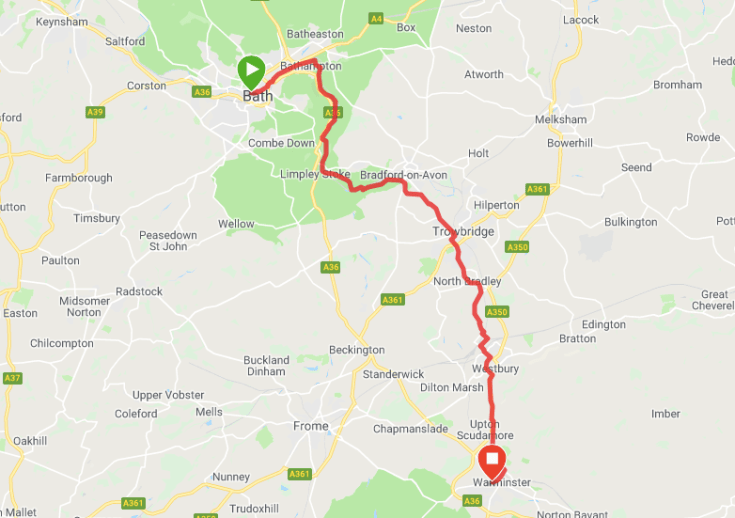The width and height of the screenshot is (735, 518).
Task: Select the A350 shield near Trowbridge
Action: click(x=517, y=247)
